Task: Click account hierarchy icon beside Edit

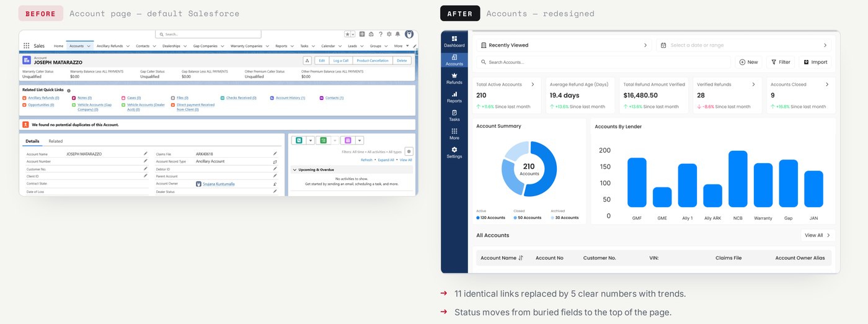Action: point(307,60)
